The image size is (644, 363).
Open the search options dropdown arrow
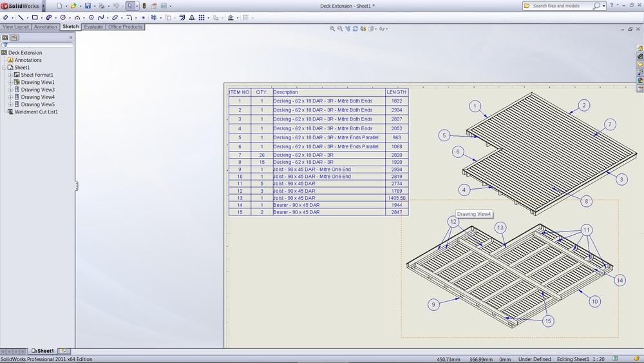(604, 6)
